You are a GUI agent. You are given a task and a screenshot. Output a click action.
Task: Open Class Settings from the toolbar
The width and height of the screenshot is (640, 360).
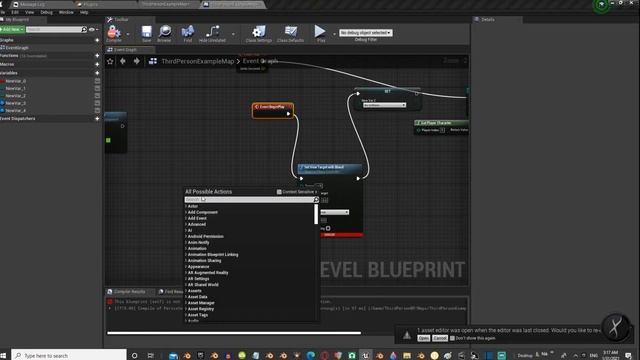coord(259,33)
